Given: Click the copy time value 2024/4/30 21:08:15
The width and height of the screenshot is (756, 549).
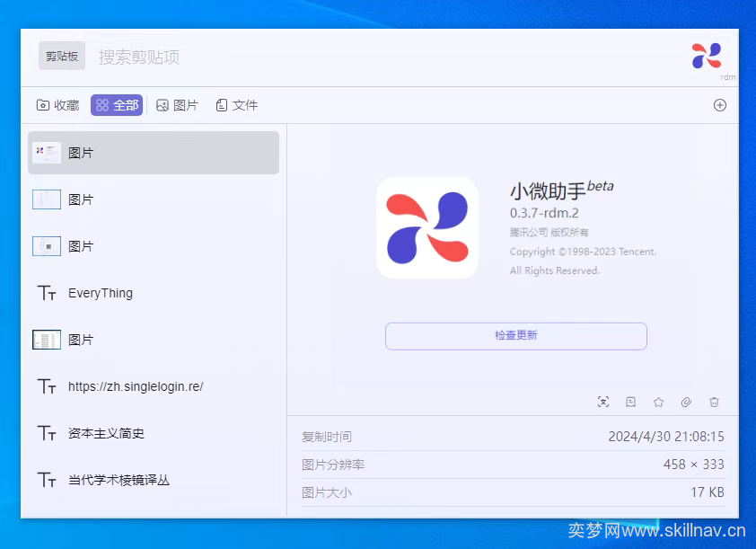Looking at the screenshot, I should [666, 437].
